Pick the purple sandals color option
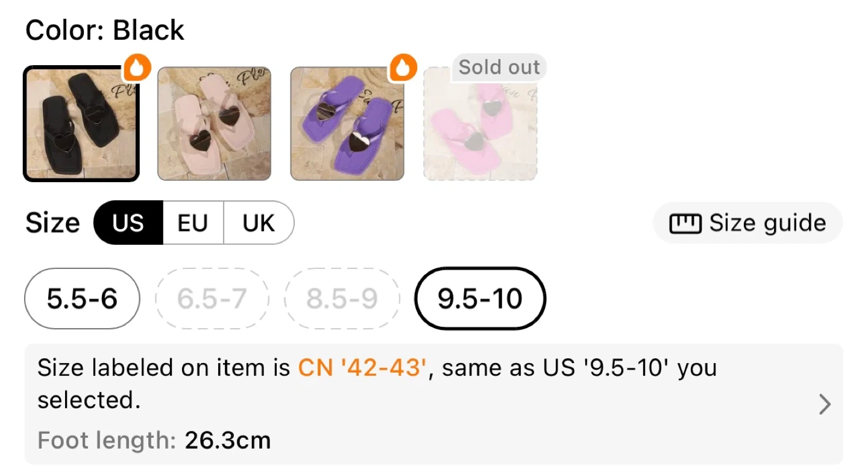Screen dimensions: 868x474 tap(347, 124)
